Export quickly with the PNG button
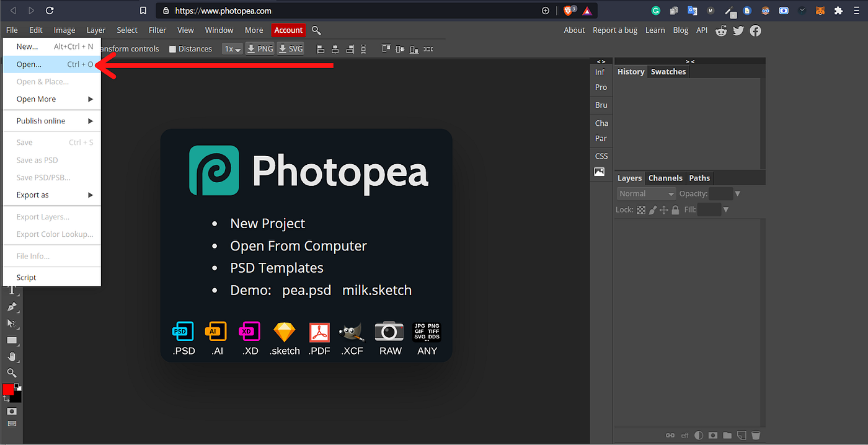The height and width of the screenshot is (445, 868). 260,49
